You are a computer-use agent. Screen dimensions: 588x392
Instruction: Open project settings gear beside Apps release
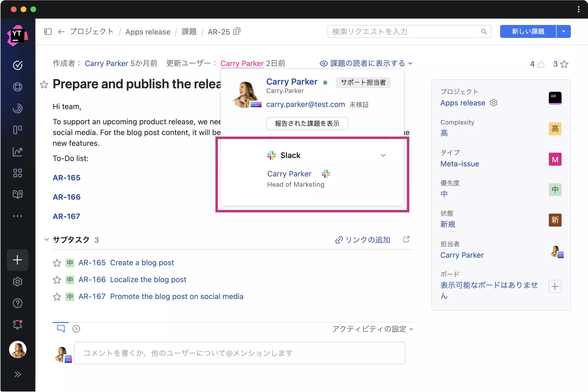point(494,103)
